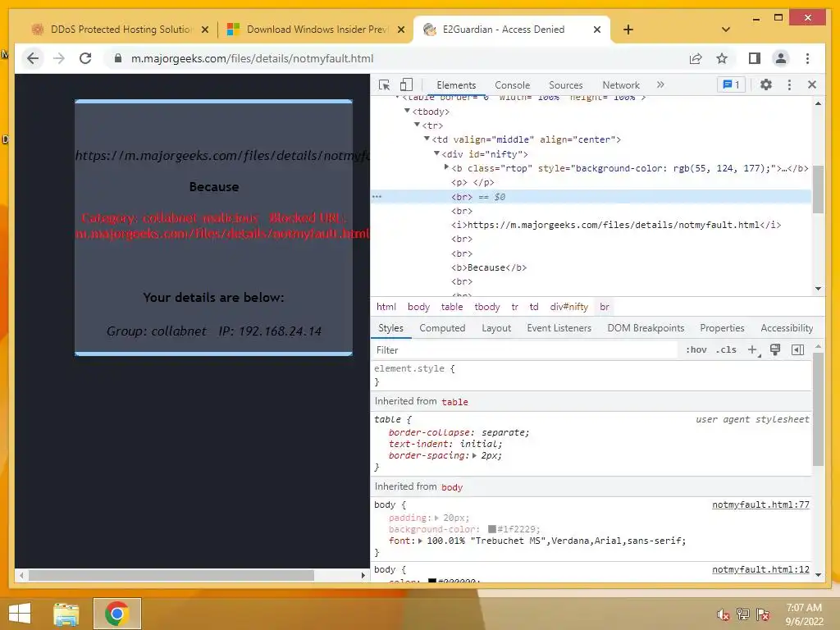The height and width of the screenshot is (630, 840).
Task: Select html in the breadcrumb
Action: click(386, 307)
